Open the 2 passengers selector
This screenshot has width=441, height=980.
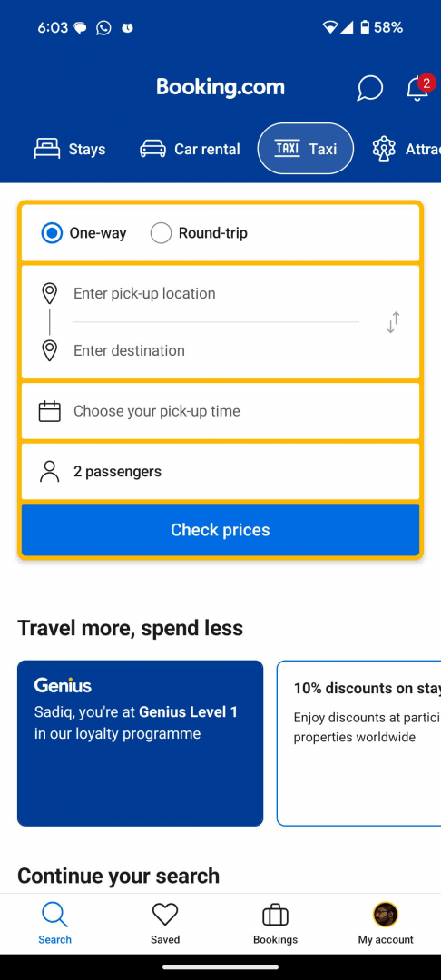click(x=220, y=472)
